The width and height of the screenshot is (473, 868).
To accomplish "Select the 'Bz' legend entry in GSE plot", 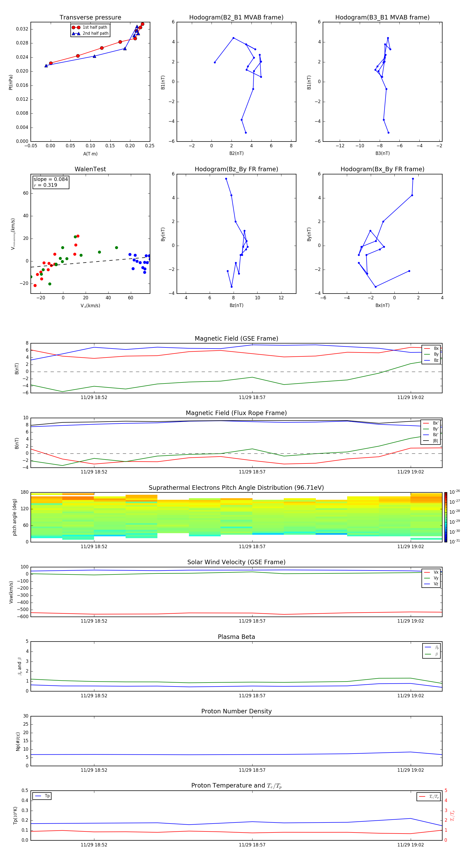I will [431, 361].
